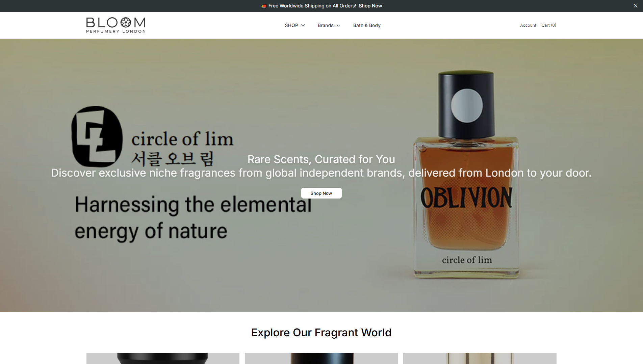Screen dimensions: 643x364
Task: Click the Bloom Perfumery London logo
Action: click(116, 25)
